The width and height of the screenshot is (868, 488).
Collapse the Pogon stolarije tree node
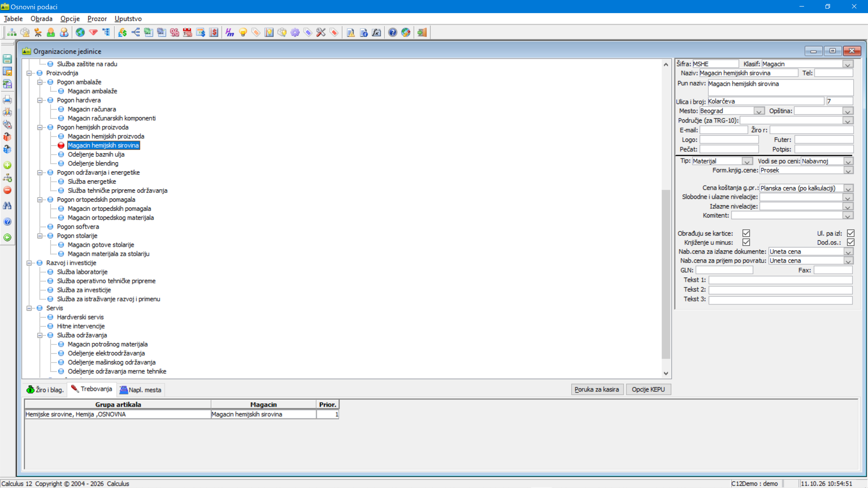click(40, 236)
